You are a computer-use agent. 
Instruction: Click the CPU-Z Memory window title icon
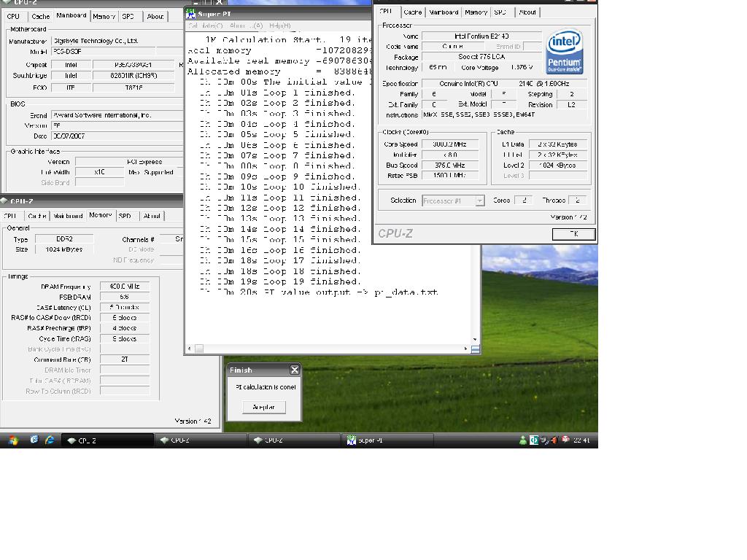(x=4, y=201)
